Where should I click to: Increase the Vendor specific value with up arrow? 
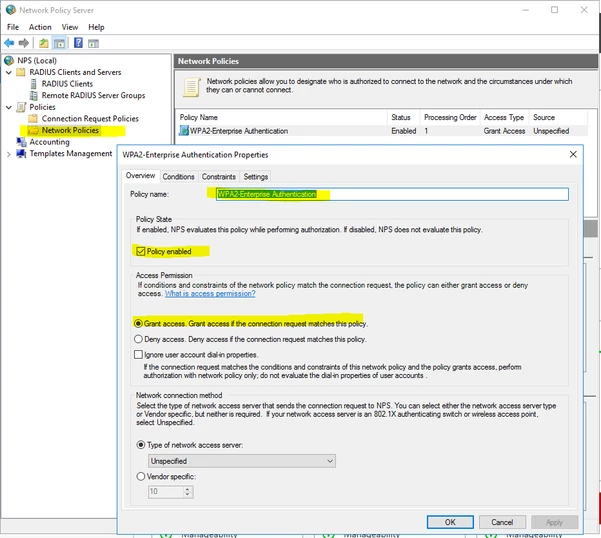(x=187, y=489)
